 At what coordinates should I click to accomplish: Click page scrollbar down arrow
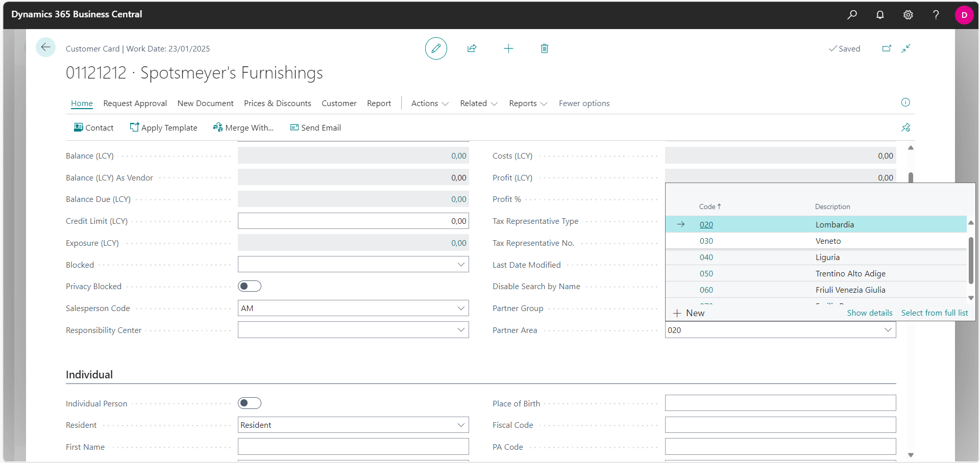tap(911, 455)
